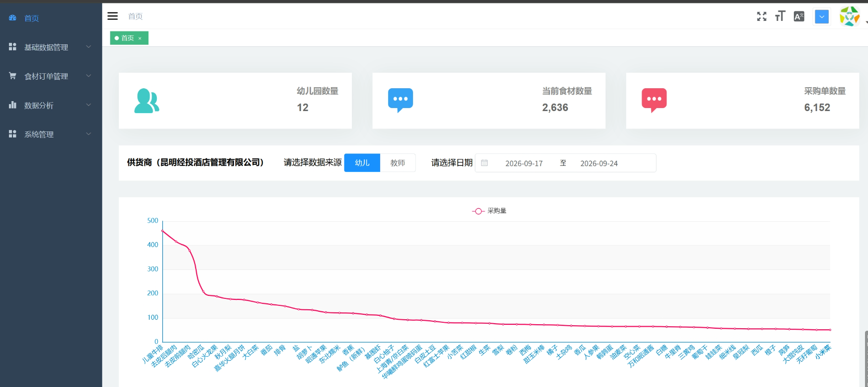Click the end date 2026-09-24 field
The image size is (868, 387).
pos(599,163)
